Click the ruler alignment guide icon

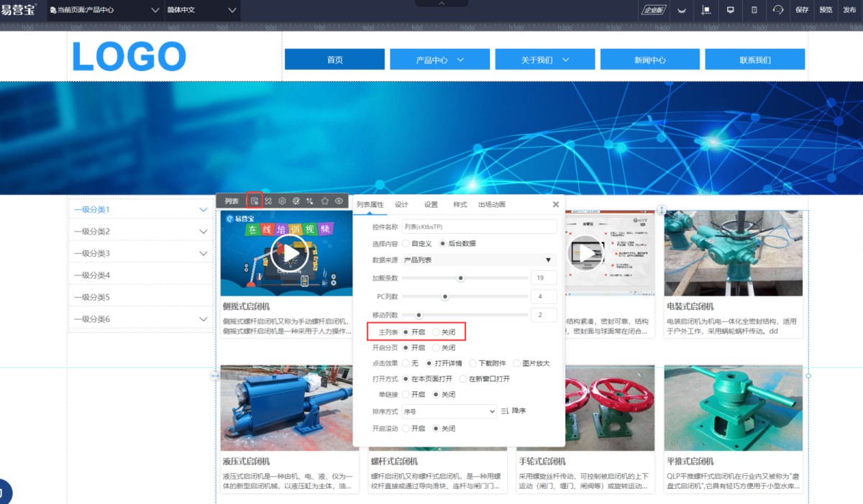click(706, 10)
